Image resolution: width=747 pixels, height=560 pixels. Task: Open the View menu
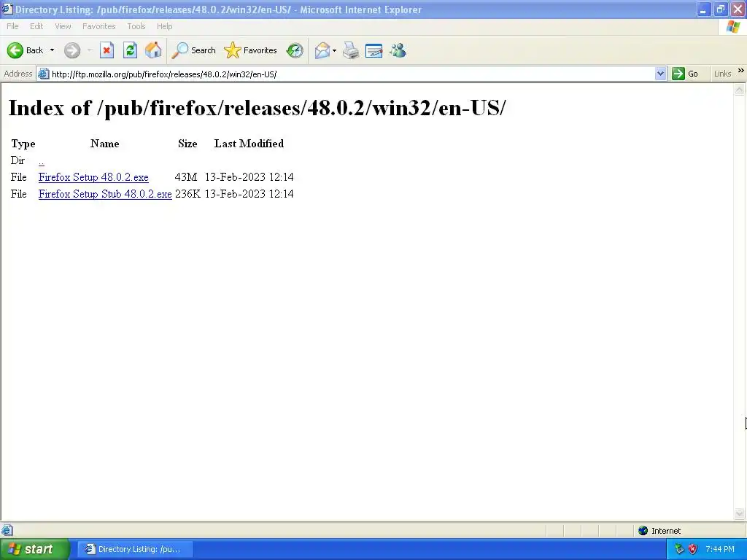pos(63,26)
